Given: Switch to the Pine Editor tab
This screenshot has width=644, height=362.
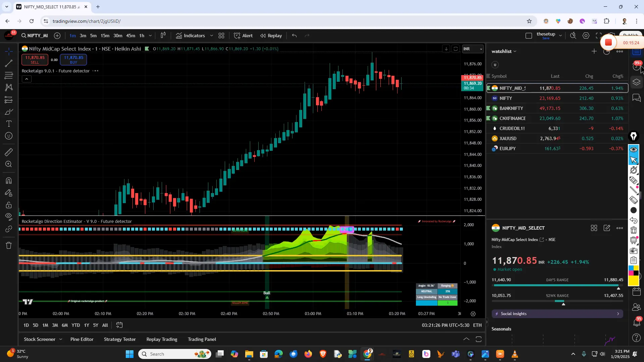Looking at the screenshot, I should 82,339.
